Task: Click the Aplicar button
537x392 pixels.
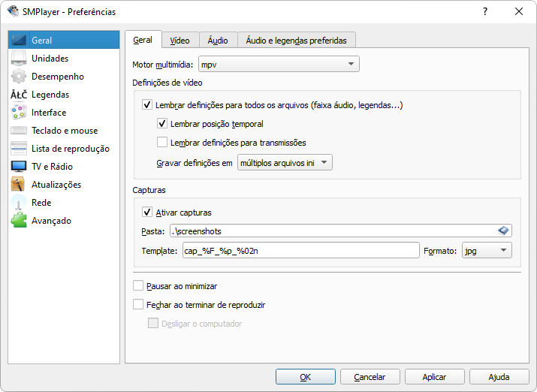Action: click(x=435, y=376)
